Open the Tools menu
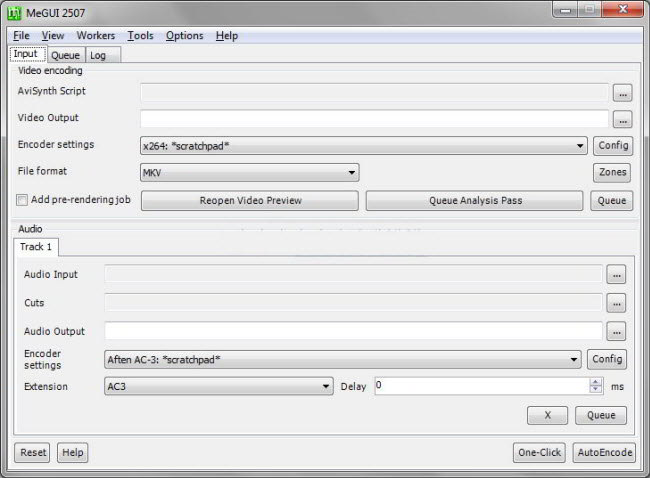The width and height of the screenshot is (650, 478). coord(140,36)
